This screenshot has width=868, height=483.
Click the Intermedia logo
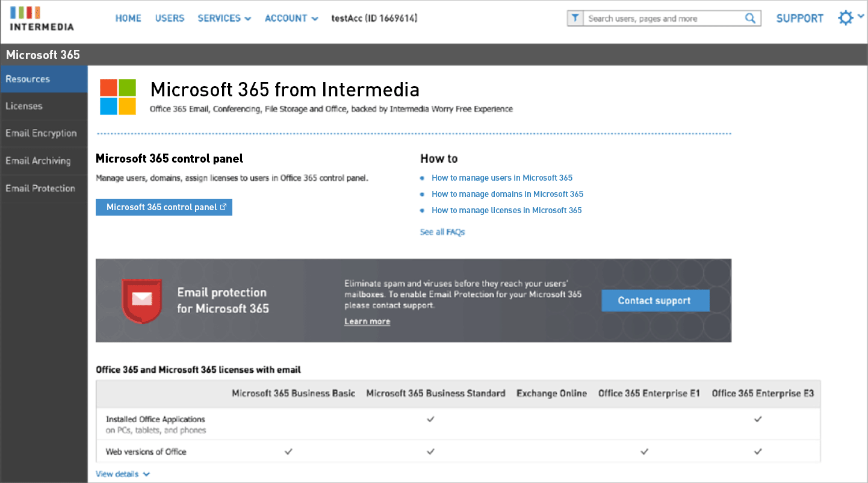pos(42,19)
